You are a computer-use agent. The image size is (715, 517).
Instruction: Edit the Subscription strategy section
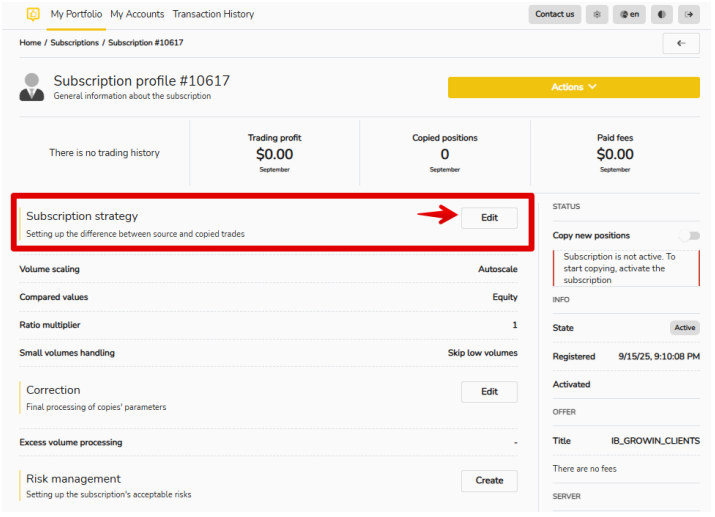click(489, 218)
